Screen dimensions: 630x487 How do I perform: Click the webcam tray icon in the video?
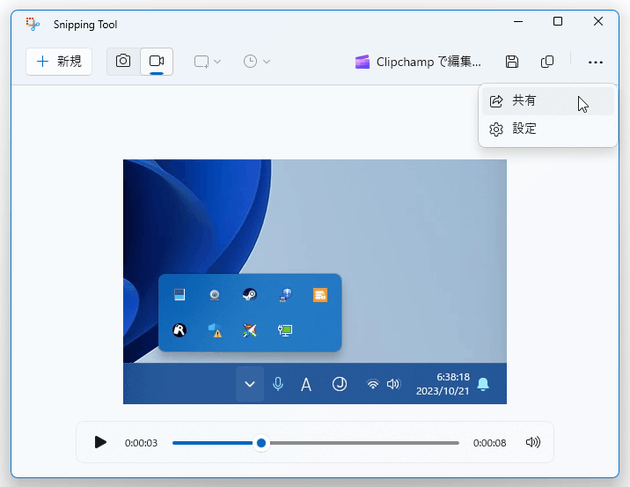click(215, 295)
